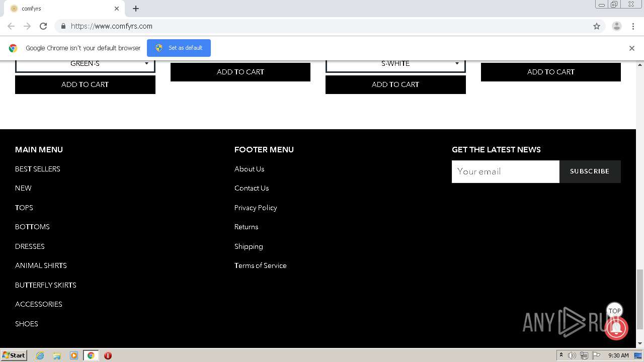Click the scrollbar down arrow
The image size is (644, 362).
coord(640,343)
